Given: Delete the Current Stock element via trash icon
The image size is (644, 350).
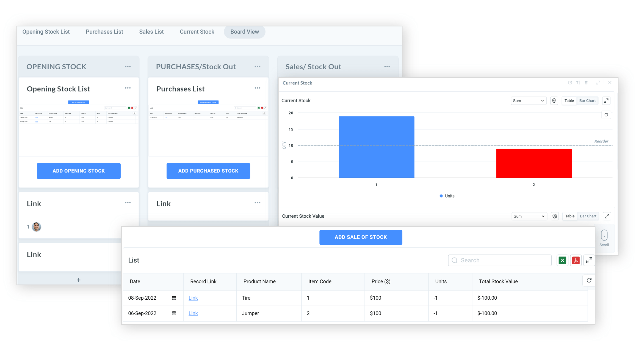Looking at the screenshot, I should 586,83.
